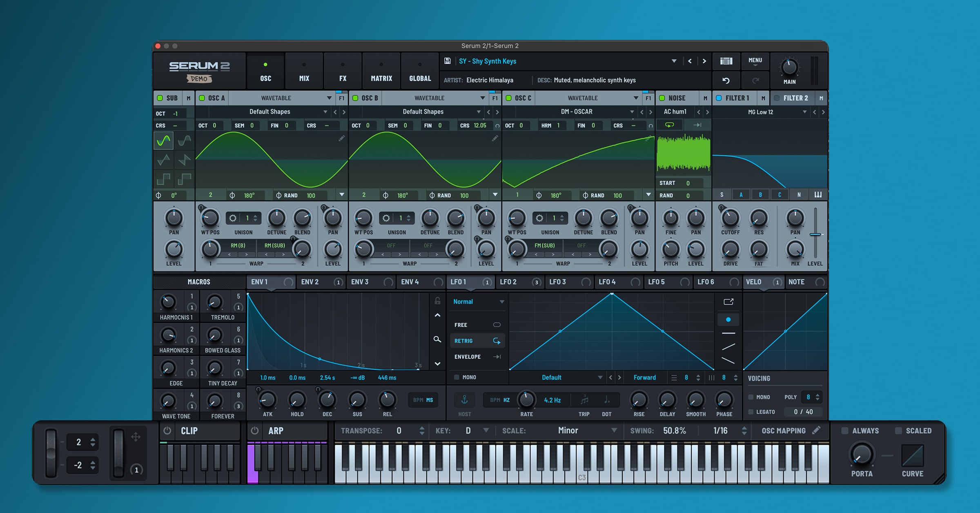Open OSC A unison settings gear
Image resolution: width=980 pixels, height=513 pixels.
[233, 218]
